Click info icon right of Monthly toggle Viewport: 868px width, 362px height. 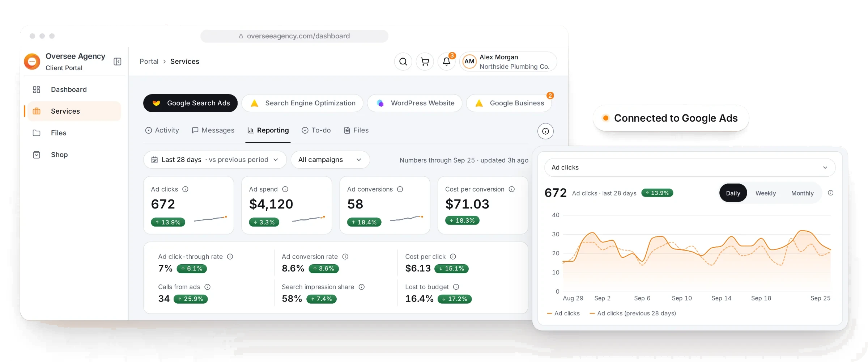tap(831, 193)
